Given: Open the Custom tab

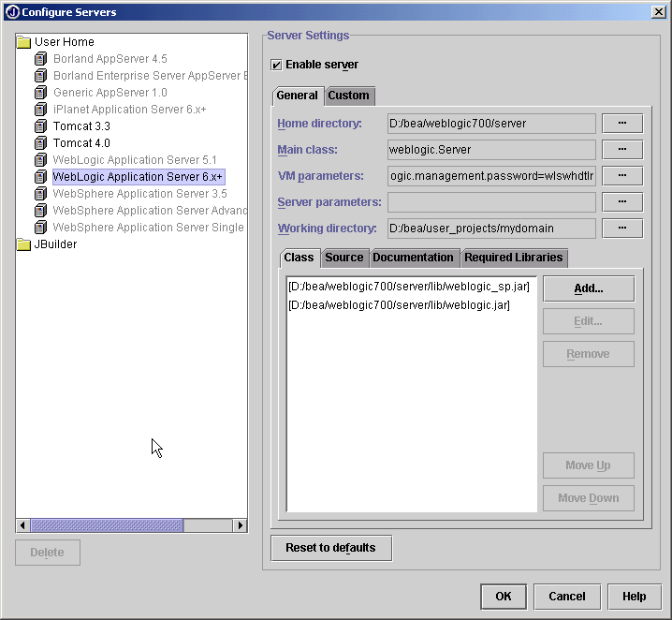Looking at the screenshot, I should point(348,96).
